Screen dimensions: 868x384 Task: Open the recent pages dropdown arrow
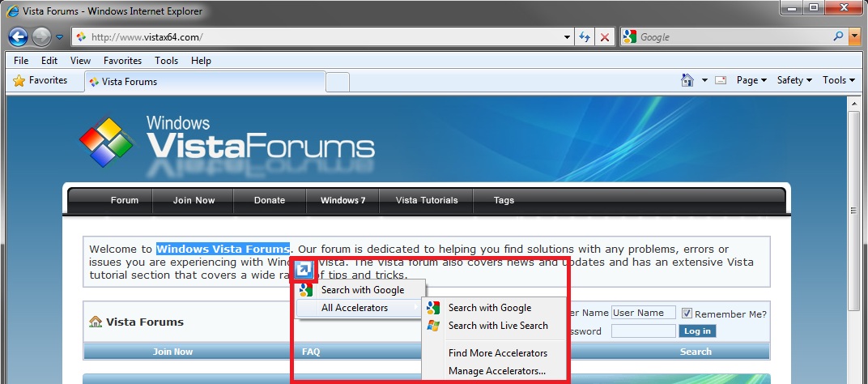59,38
